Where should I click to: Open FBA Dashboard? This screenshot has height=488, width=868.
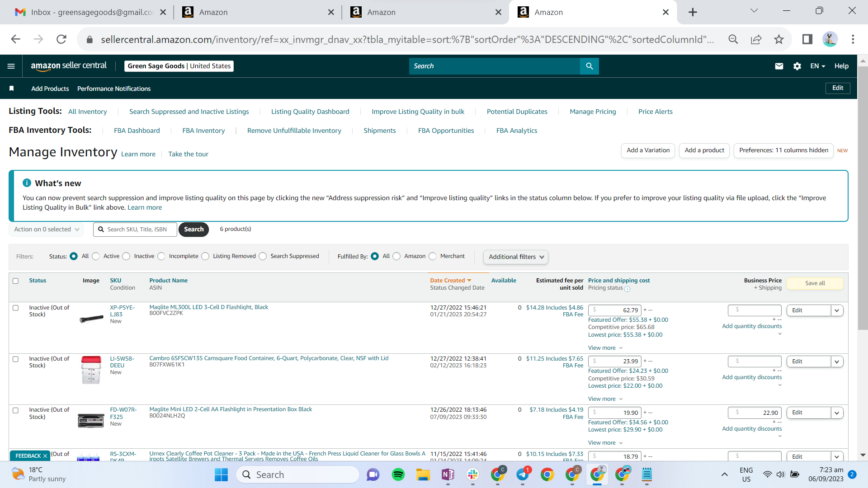[x=137, y=131]
